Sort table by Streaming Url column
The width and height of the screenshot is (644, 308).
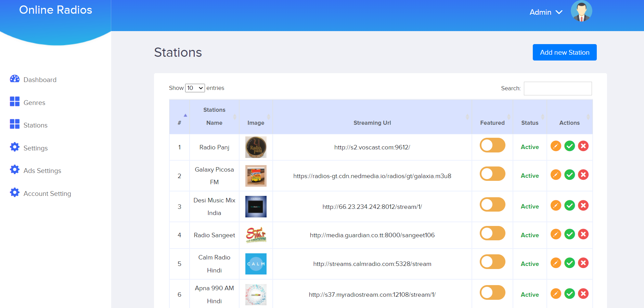click(372, 117)
